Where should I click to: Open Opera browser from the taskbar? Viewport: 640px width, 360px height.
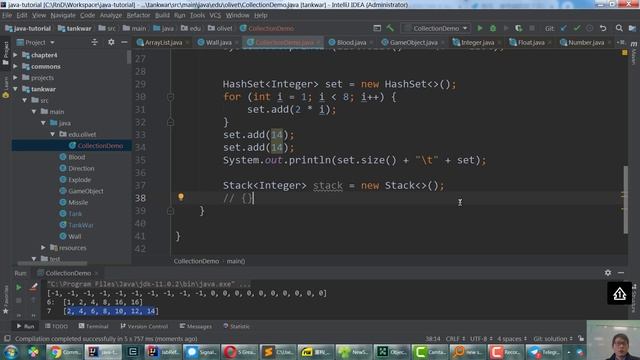(240, 352)
